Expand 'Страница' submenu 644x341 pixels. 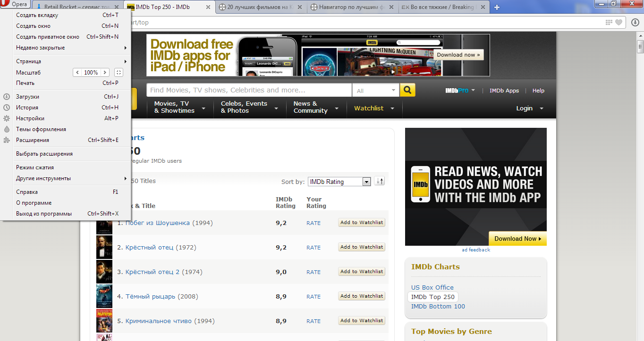point(66,61)
